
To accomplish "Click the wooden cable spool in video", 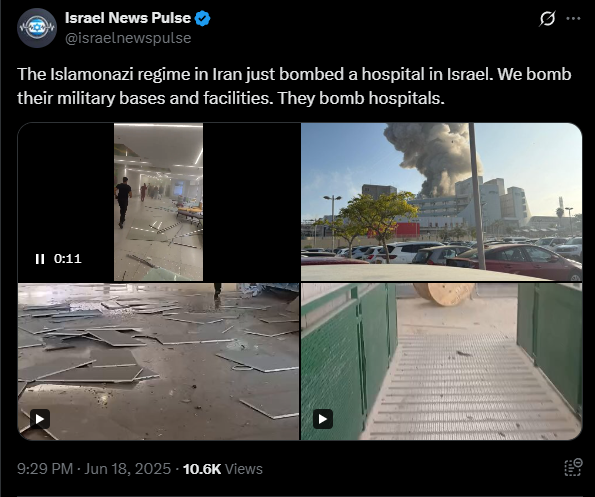I will [x=444, y=294].
